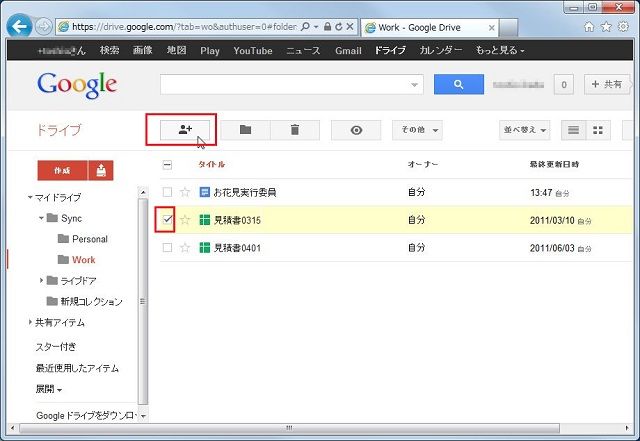Open the その他 dropdown menu
The image size is (640, 441).
(417, 130)
